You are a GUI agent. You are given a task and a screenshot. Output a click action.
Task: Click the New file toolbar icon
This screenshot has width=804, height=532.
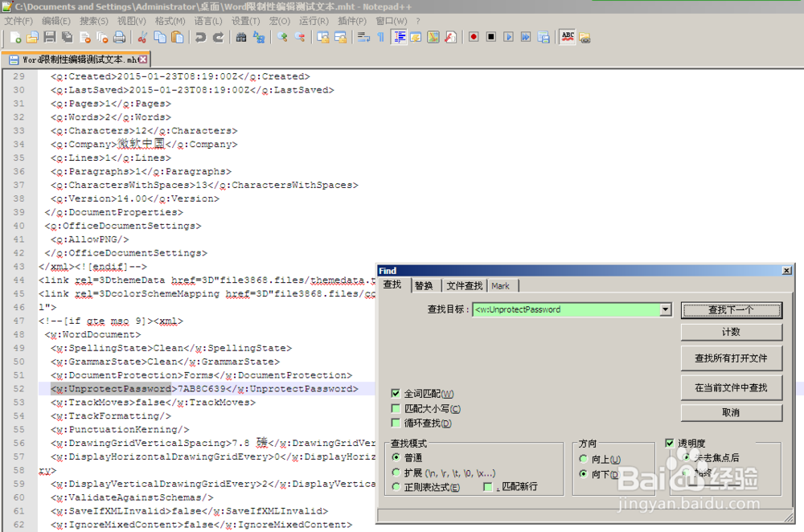(14, 38)
